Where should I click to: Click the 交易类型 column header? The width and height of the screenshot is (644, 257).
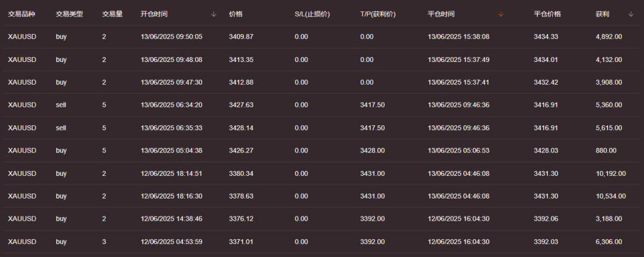69,14
